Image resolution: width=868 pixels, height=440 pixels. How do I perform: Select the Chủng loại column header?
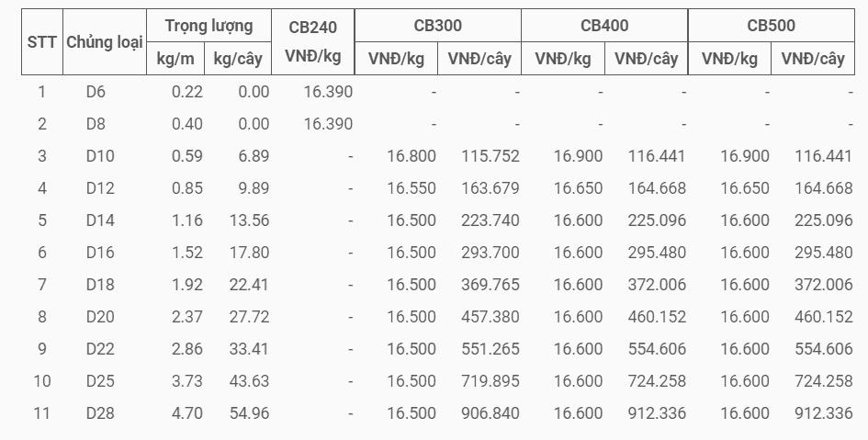tap(105, 42)
